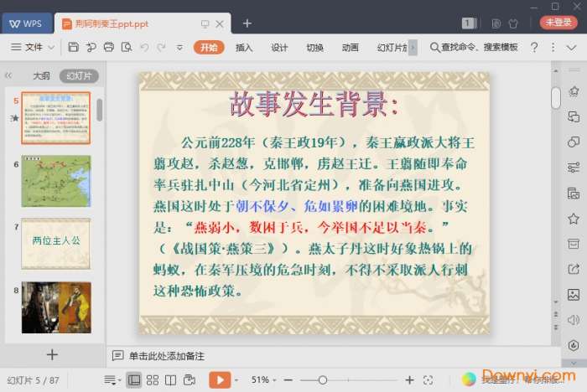Select slide 8 thumbnail
This screenshot has height=392, width=587.
pyautogui.click(x=56, y=307)
